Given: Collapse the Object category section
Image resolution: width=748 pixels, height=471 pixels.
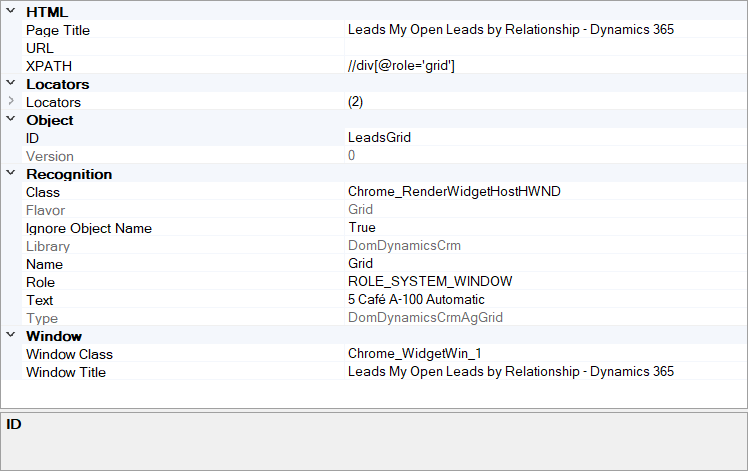Looking at the screenshot, I should pyautogui.click(x=11, y=120).
